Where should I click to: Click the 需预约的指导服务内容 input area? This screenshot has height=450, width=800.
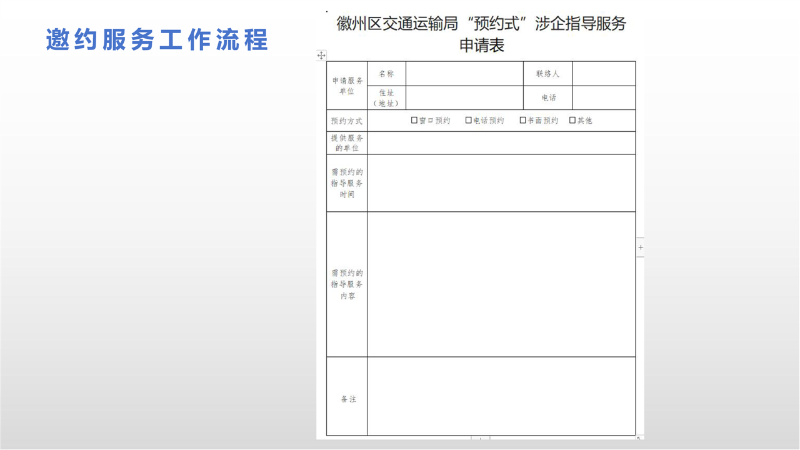(x=500, y=284)
